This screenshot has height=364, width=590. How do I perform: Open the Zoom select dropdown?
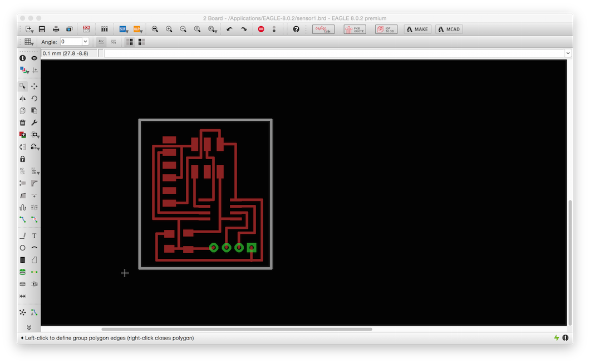pos(213,29)
